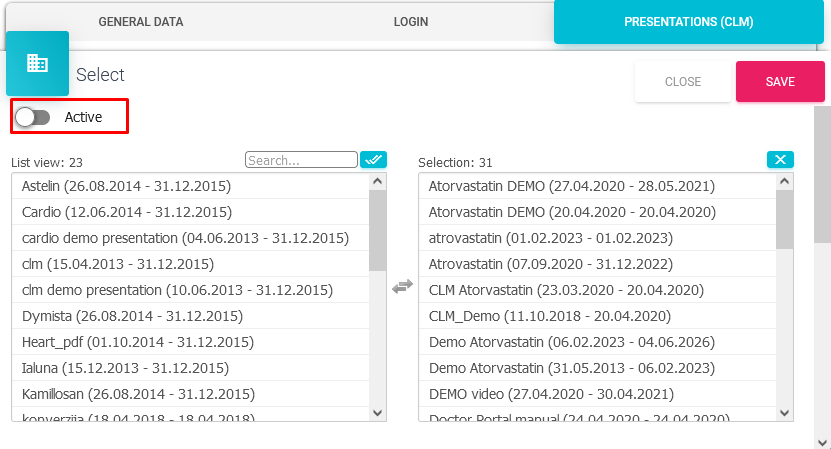Click the Close button
The width and height of the screenshot is (831, 449).
(x=683, y=82)
